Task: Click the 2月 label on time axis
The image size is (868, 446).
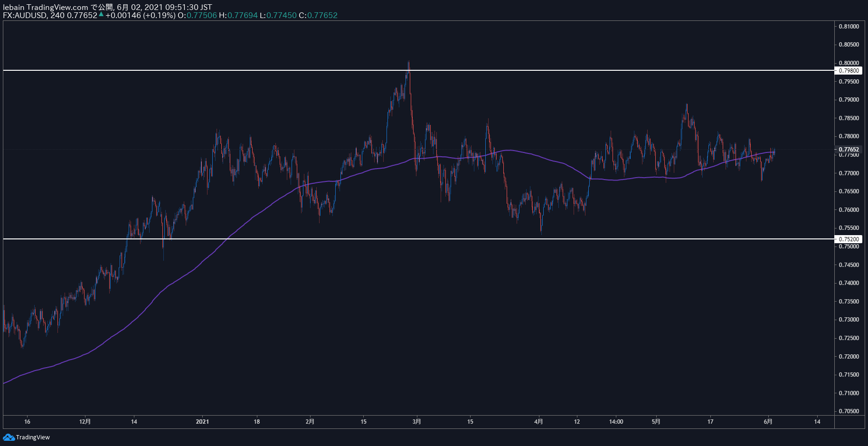Action: (310, 422)
